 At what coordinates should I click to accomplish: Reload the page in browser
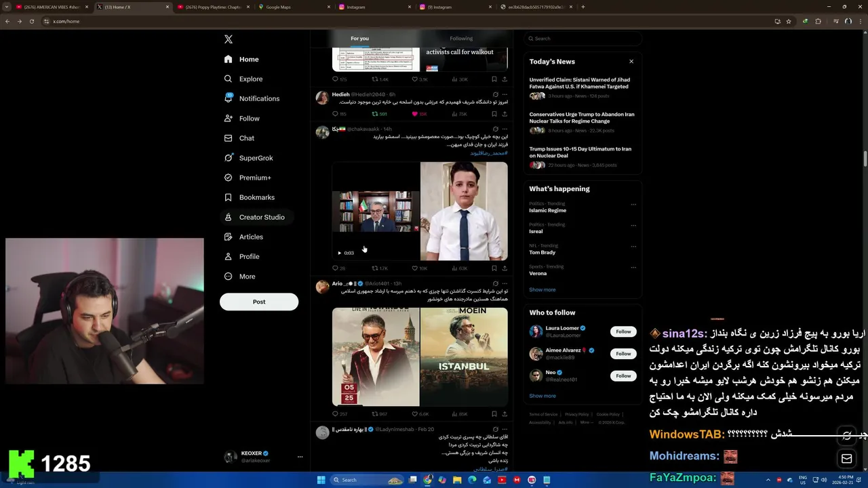point(31,21)
